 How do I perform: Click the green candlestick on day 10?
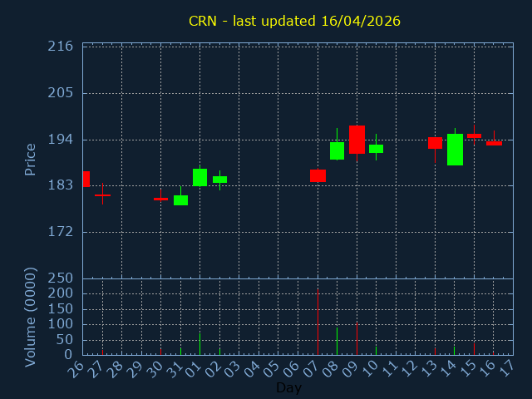376,149
